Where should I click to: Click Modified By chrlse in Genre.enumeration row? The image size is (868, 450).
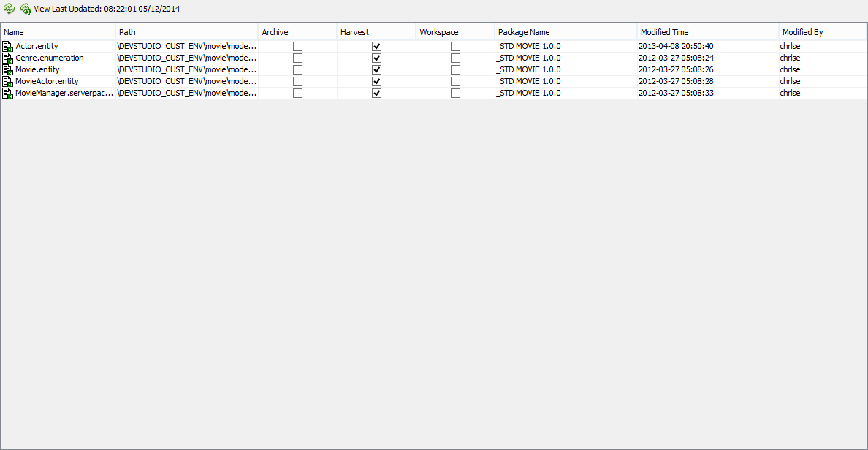[x=790, y=58]
